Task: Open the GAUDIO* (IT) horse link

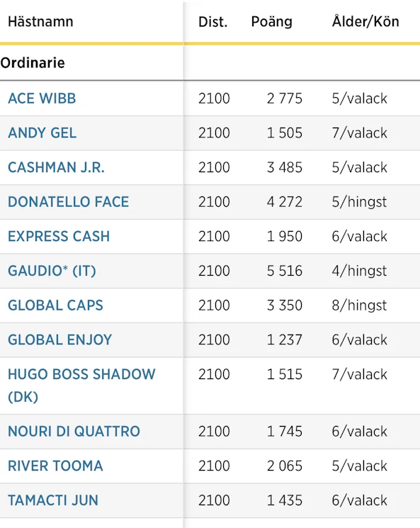Action: (52, 271)
